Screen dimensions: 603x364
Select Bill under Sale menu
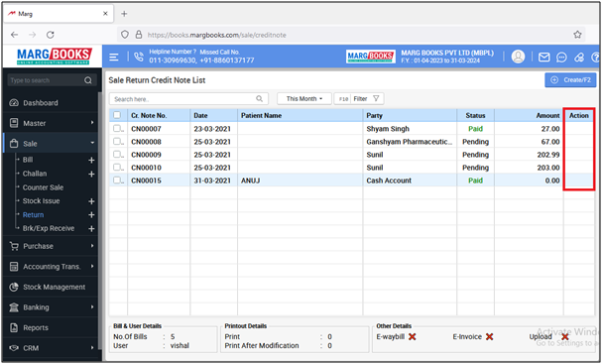28,160
